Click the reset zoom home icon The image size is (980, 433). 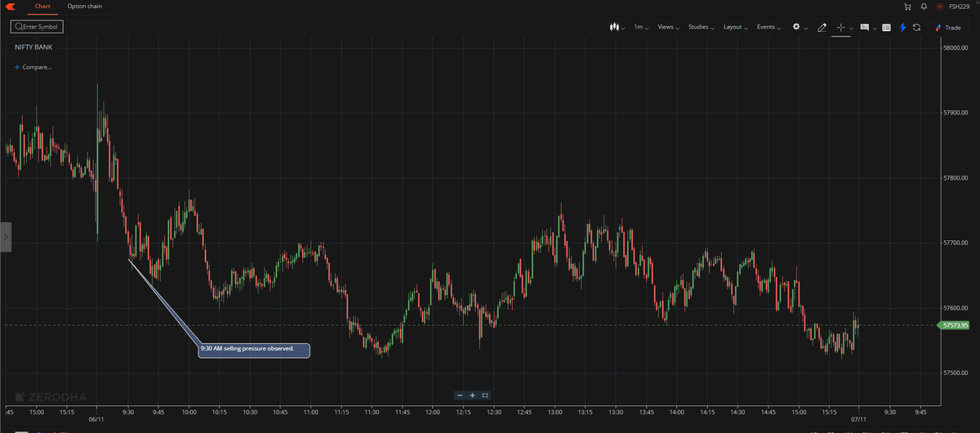[x=485, y=395]
